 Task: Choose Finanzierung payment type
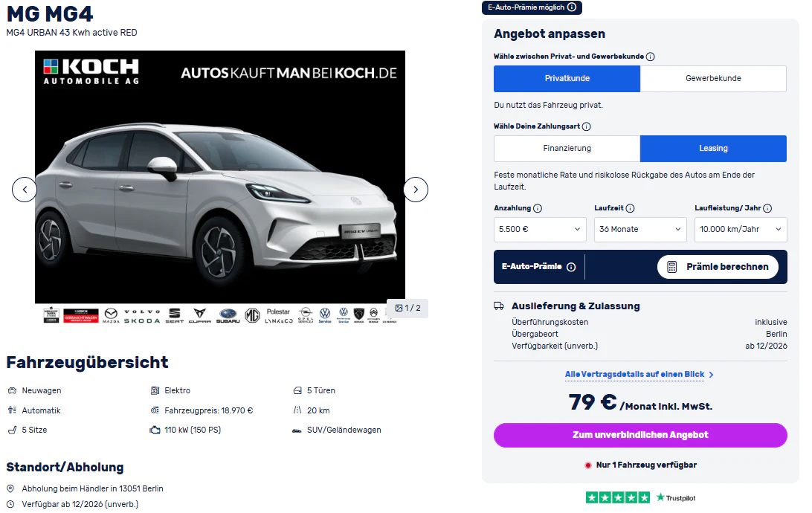pos(567,149)
